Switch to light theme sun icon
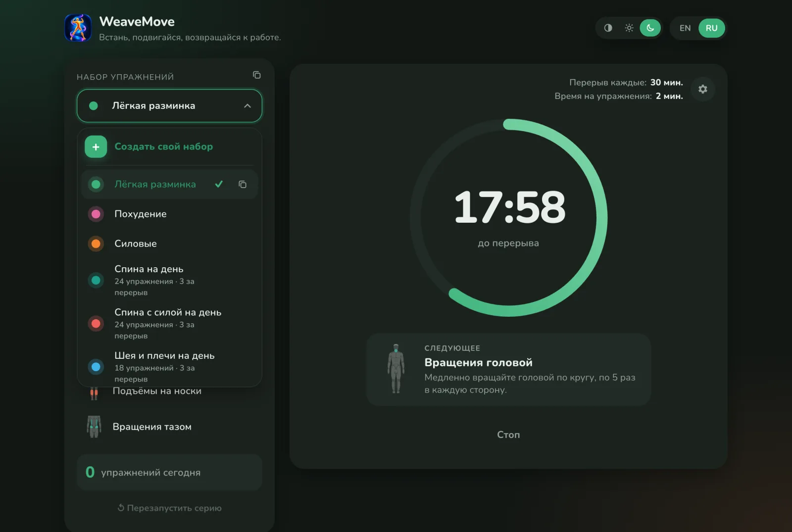792x532 pixels. 629,28
